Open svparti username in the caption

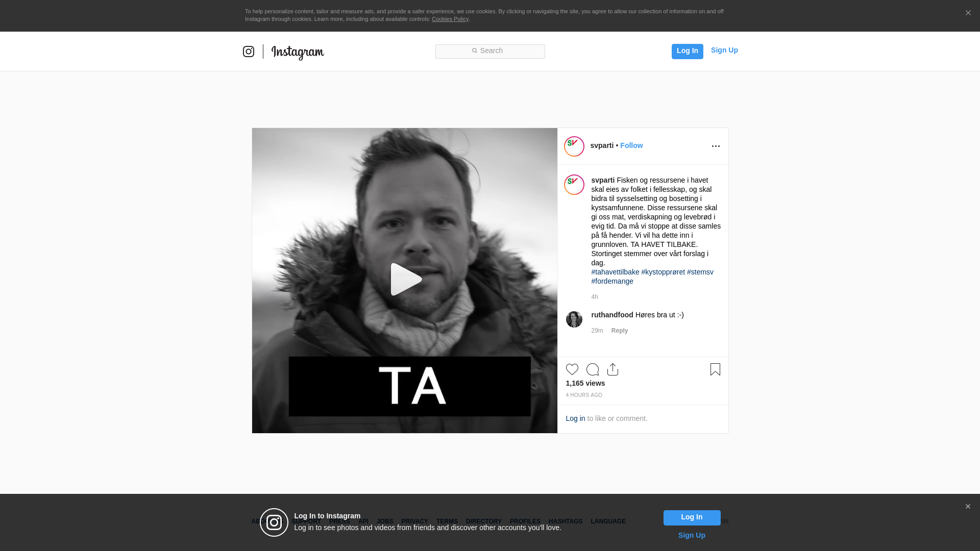pyautogui.click(x=603, y=180)
